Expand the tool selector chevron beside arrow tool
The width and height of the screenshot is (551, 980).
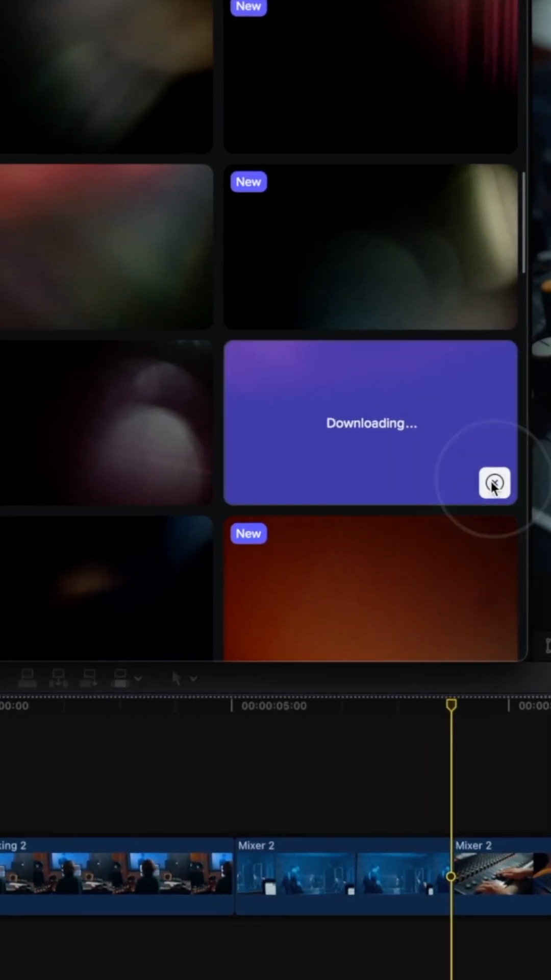[193, 678]
